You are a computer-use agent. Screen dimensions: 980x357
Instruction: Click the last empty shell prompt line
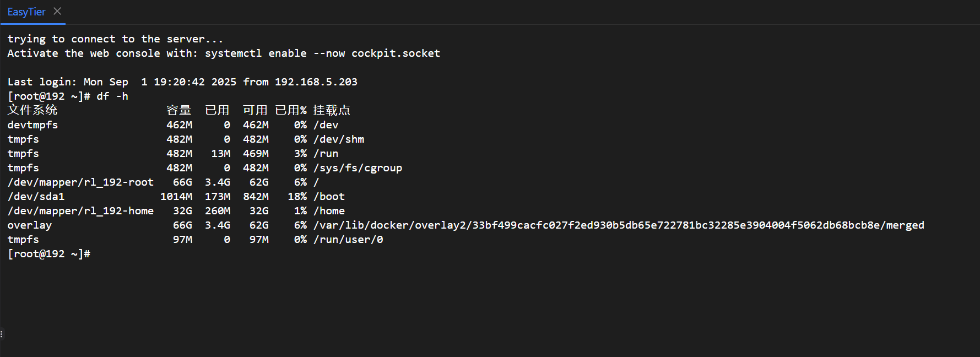[x=49, y=254]
